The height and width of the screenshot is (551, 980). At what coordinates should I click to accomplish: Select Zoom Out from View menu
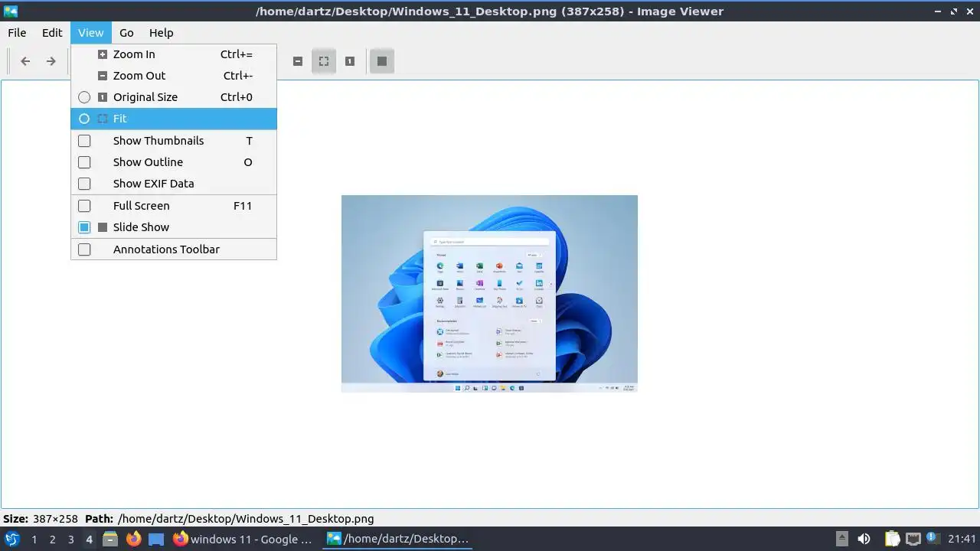click(174, 76)
